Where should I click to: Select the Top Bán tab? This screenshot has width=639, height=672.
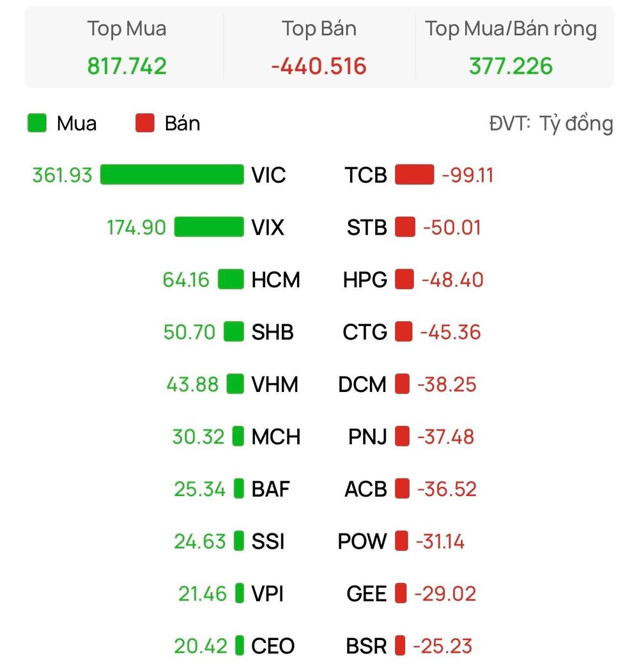(319, 47)
